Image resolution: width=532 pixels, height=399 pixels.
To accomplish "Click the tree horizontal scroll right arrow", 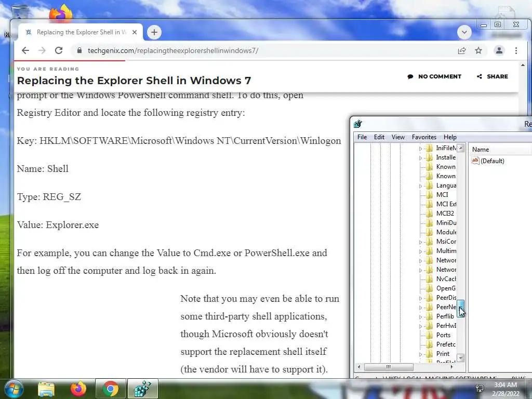I will click(x=451, y=367).
